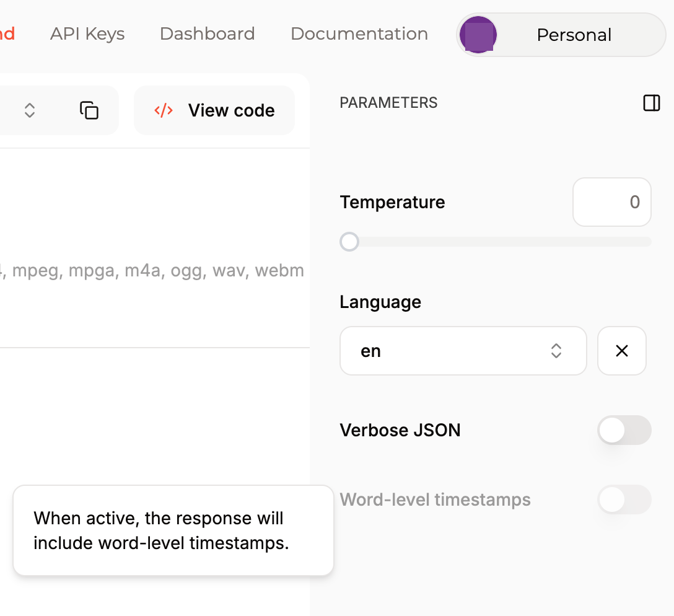674x616 pixels.
Task: Focus the Temperature value input box
Action: [x=611, y=202]
